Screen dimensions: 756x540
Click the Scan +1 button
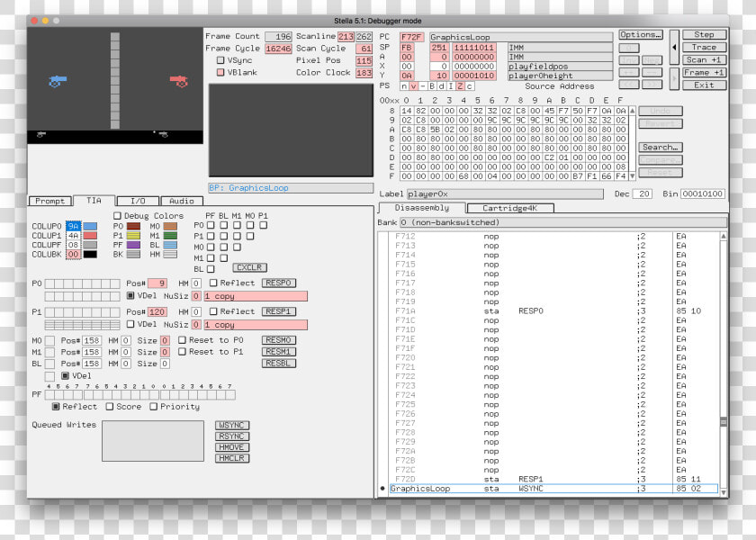[704, 59]
